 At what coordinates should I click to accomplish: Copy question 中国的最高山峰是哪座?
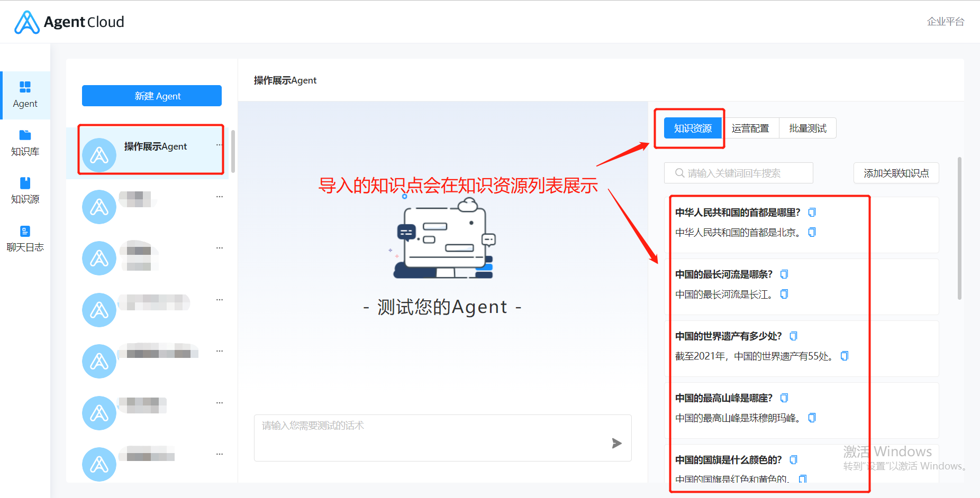pos(784,398)
